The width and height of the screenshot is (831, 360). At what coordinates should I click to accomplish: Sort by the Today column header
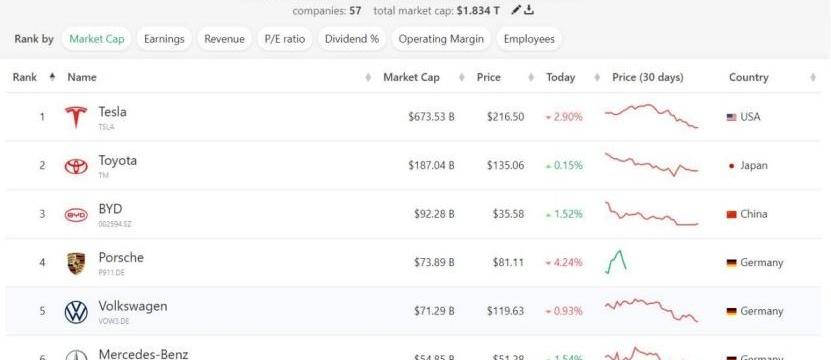[x=561, y=77]
